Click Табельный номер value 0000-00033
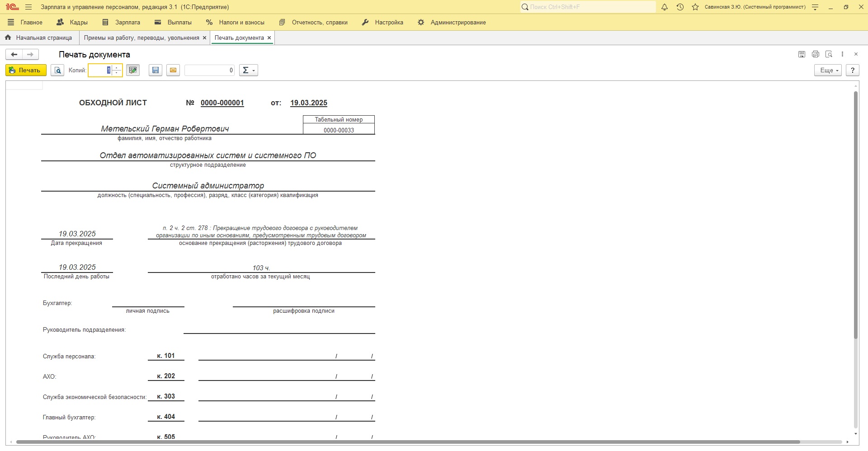 click(339, 130)
